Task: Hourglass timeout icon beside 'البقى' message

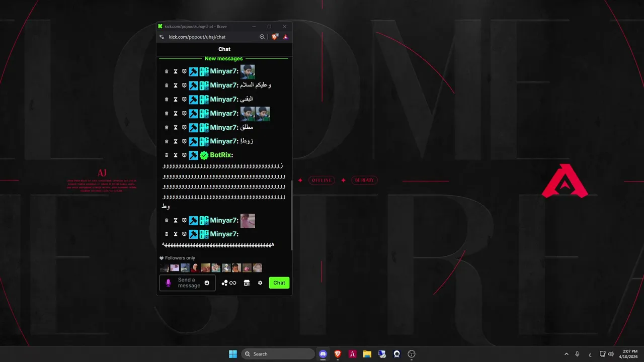Action: (176, 100)
